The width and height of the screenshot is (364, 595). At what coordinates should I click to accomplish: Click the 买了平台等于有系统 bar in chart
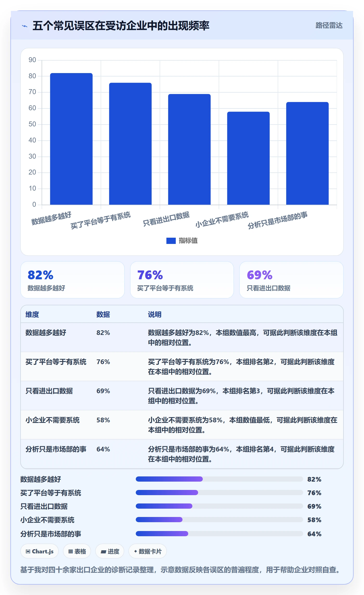130,144
